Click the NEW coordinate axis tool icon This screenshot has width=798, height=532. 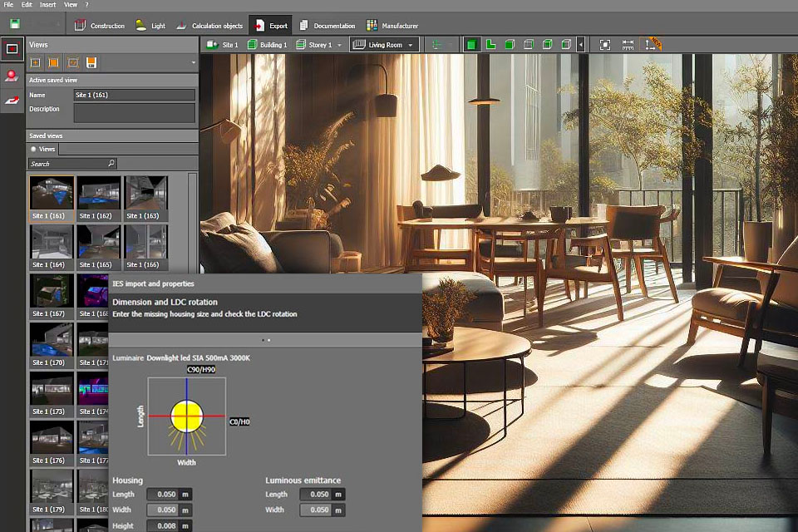[x=652, y=44]
